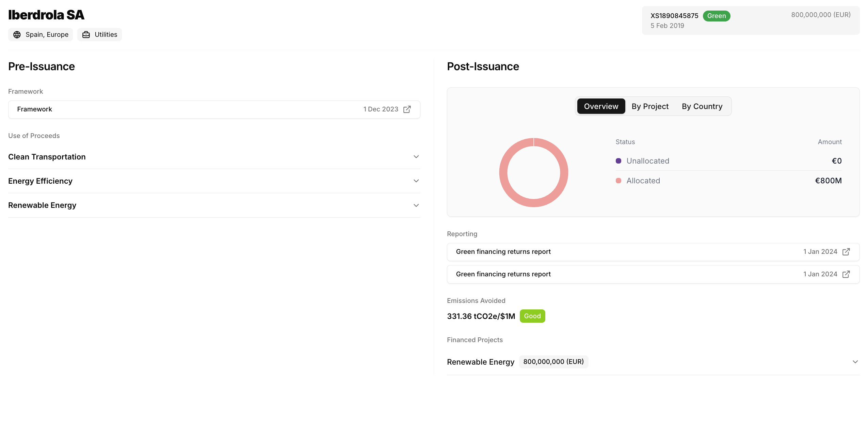Click the purple Unallocated legend dot
Image resolution: width=868 pixels, height=428 pixels.
618,161
